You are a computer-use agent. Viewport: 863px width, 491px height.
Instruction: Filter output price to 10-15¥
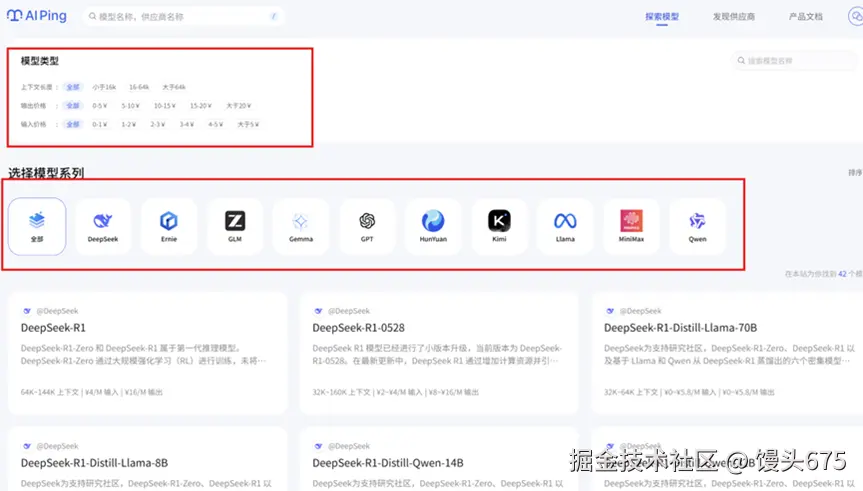click(165, 106)
